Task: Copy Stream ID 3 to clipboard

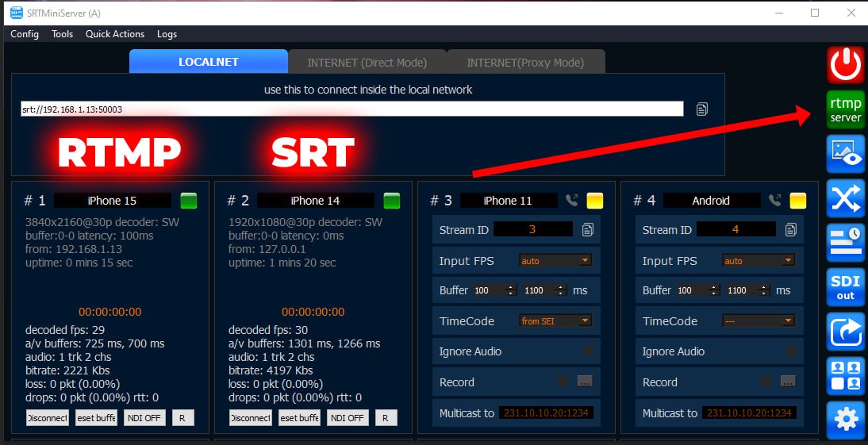Action: (x=587, y=229)
